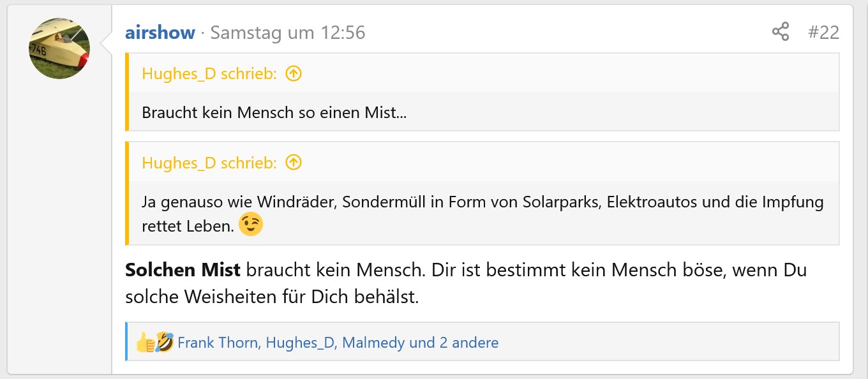Click the laughing reaction emoji icon
The image size is (868, 379).
click(x=165, y=343)
